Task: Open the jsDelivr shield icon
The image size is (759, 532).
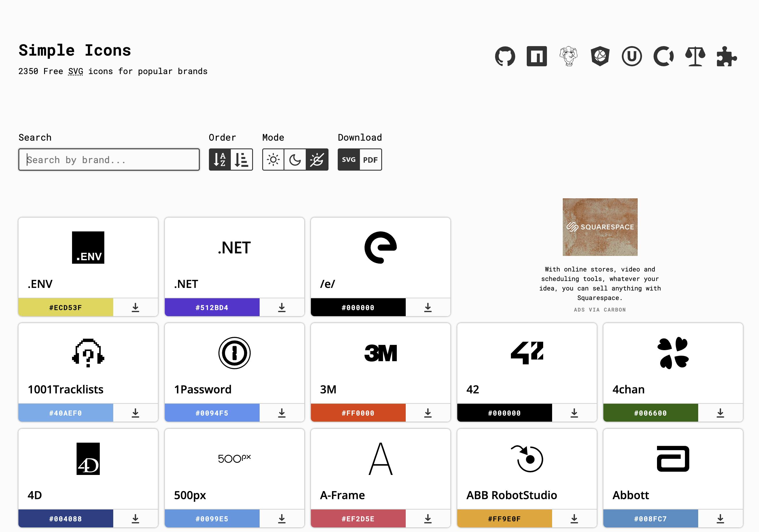Action: (x=600, y=56)
